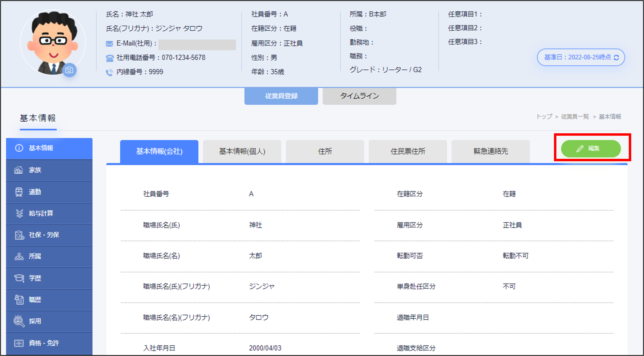Select the タイムライン tab
644x356 pixels.
point(359,96)
